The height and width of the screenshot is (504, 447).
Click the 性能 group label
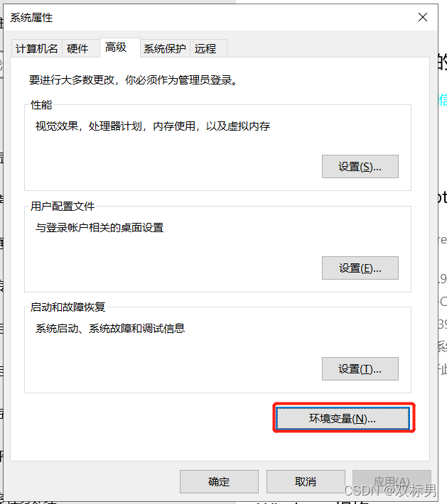click(x=41, y=105)
